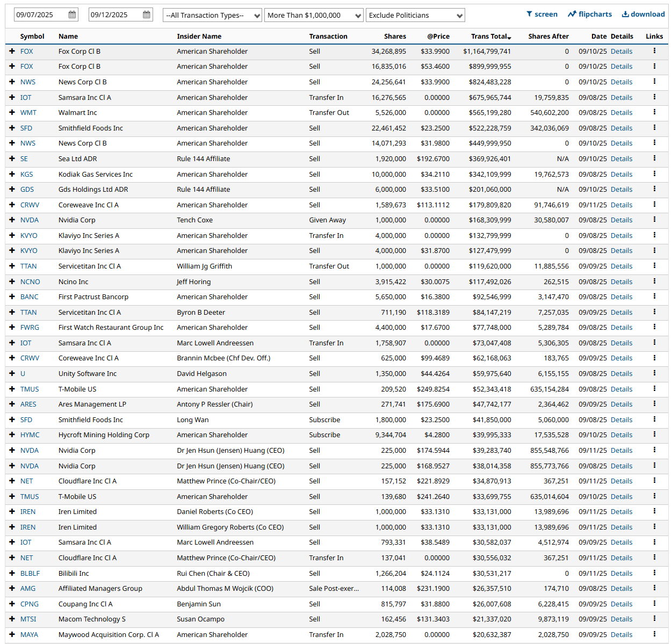Open links menu for Sea Ltd ADR row

click(654, 158)
